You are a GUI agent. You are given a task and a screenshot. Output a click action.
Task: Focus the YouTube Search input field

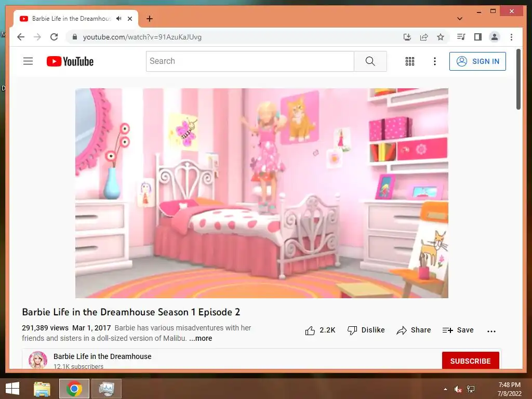pyautogui.click(x=250, y=61)
